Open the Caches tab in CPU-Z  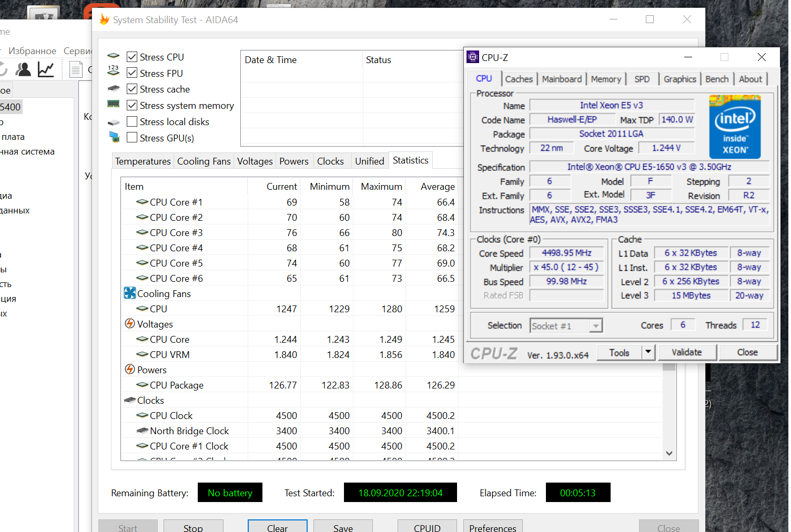pos(519,79)
